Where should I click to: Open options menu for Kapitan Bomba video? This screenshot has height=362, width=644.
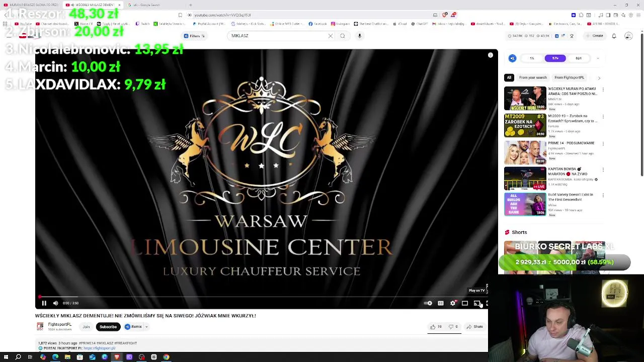pos(603,170)
